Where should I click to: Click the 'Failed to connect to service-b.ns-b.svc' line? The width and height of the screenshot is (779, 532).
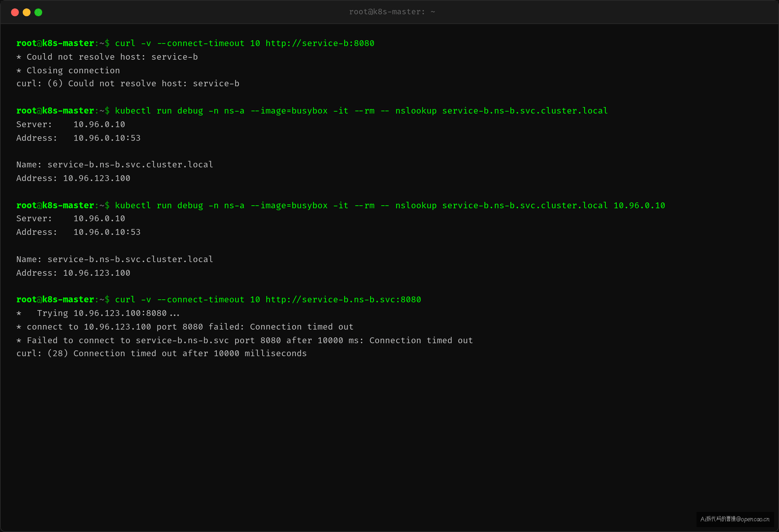pyautogui.click(x=245, y=340)
